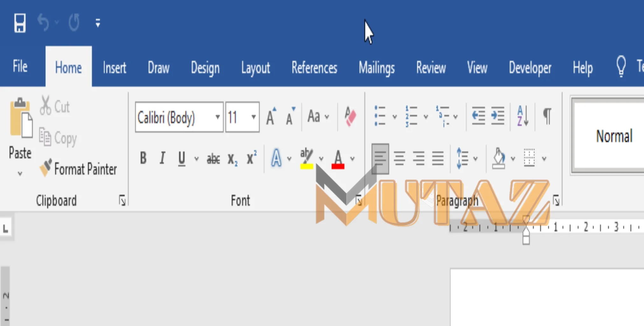This screenshot has height=326, width=644.
Task: Open Clipboard pane dialog launcher
Action: pos(122,201)
